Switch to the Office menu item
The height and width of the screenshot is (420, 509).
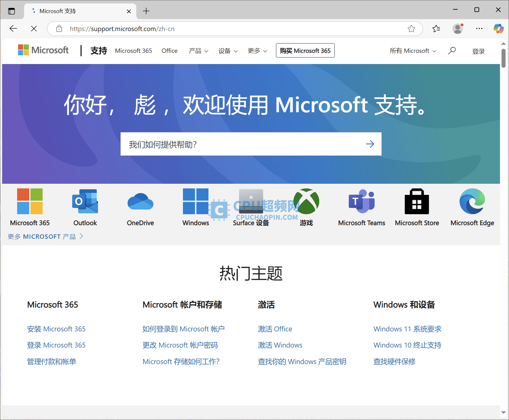pos(169,51)
